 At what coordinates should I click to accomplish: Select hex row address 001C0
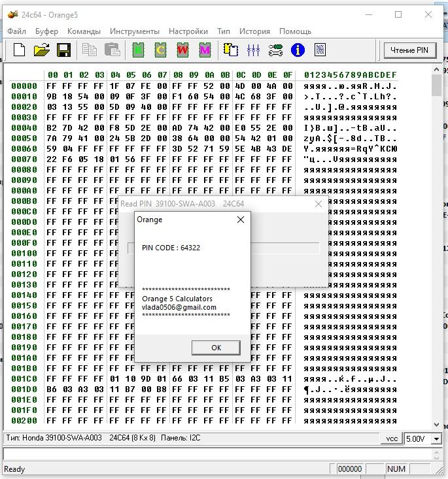[x=24, y=379]
